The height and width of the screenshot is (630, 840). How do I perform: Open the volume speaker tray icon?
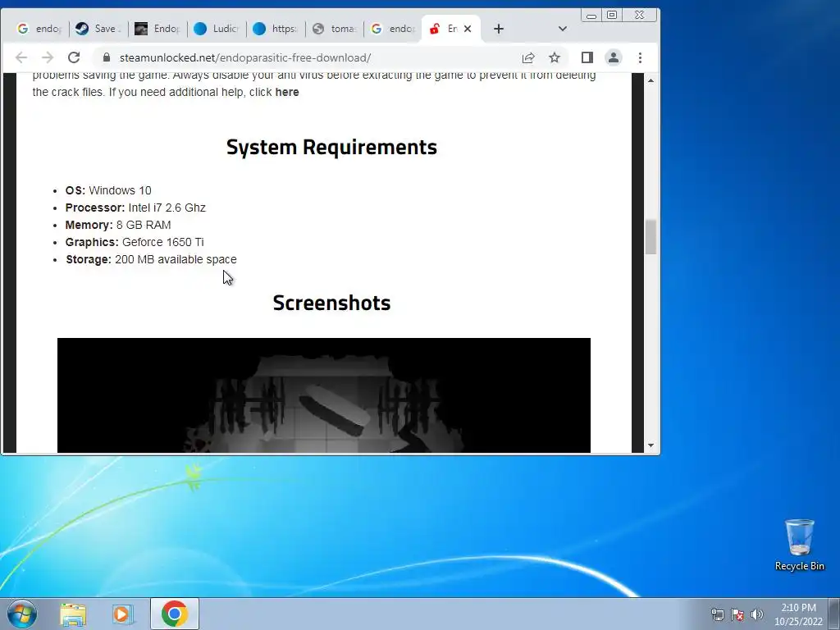tap(757, 614)
